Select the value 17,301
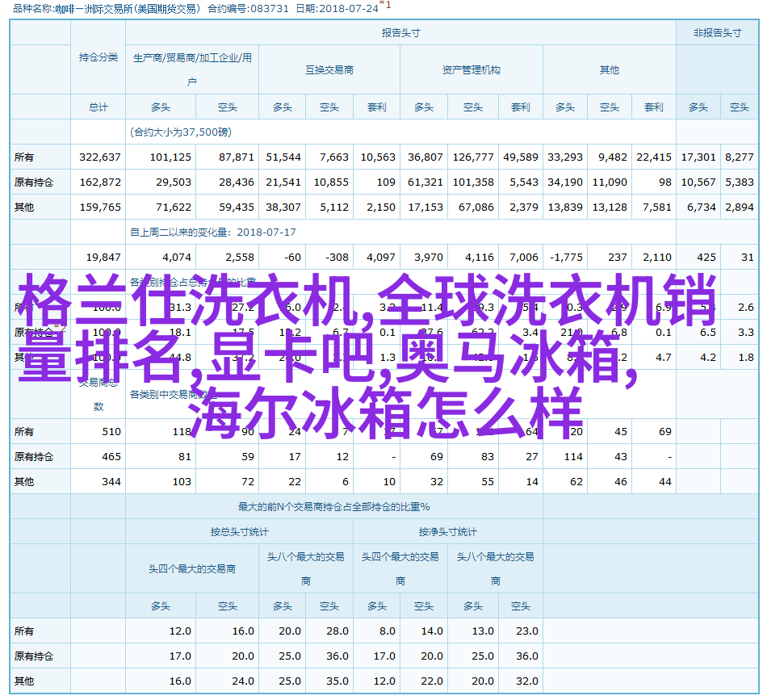This screenshot has height=700, width=767. click(x=698, y=157)
